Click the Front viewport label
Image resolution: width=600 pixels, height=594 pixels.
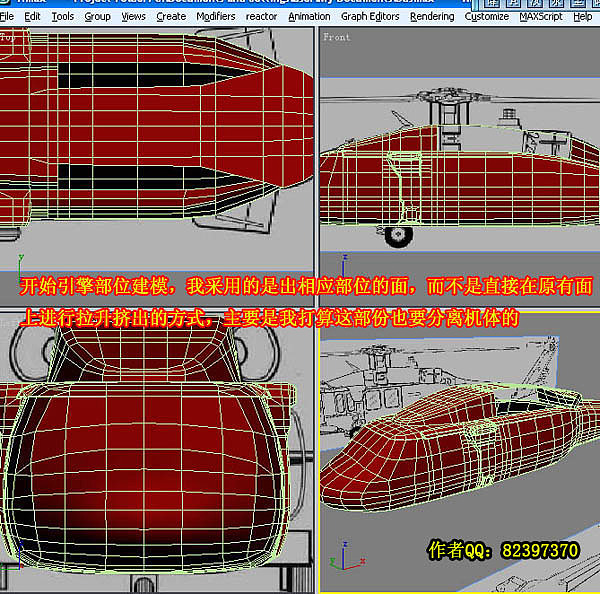(336, 37)
